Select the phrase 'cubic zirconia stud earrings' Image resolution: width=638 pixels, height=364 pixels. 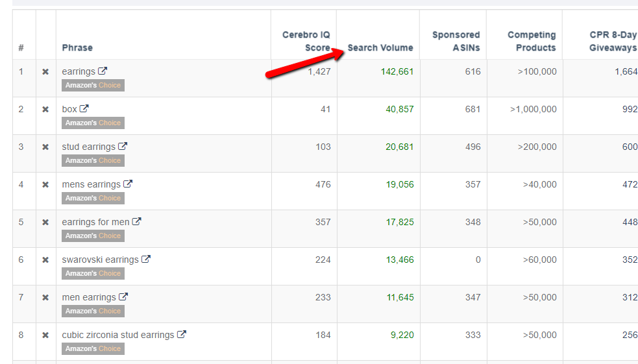pyautogui.click(x=118, y=335)
